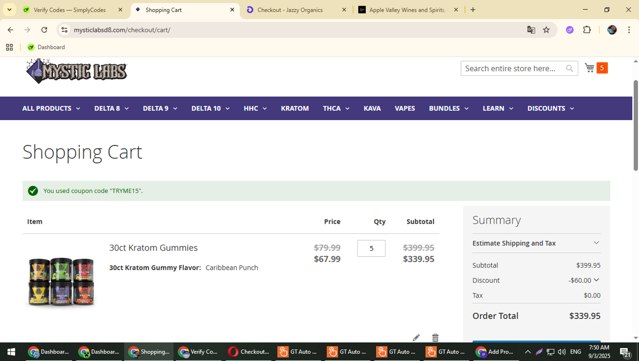View site information icon in address bar

(x=64, y=30)
